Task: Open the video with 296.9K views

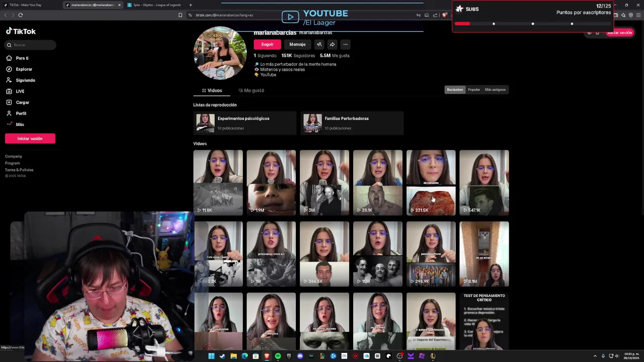Action: pos(431,254)
